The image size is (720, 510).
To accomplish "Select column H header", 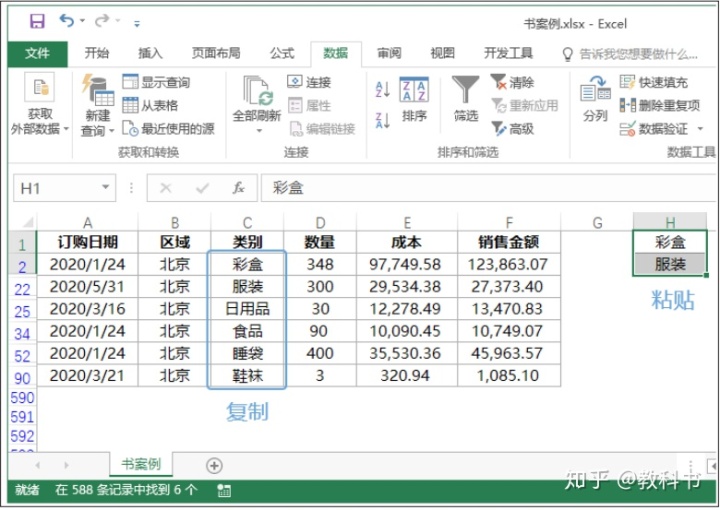I will coord(669,222).
